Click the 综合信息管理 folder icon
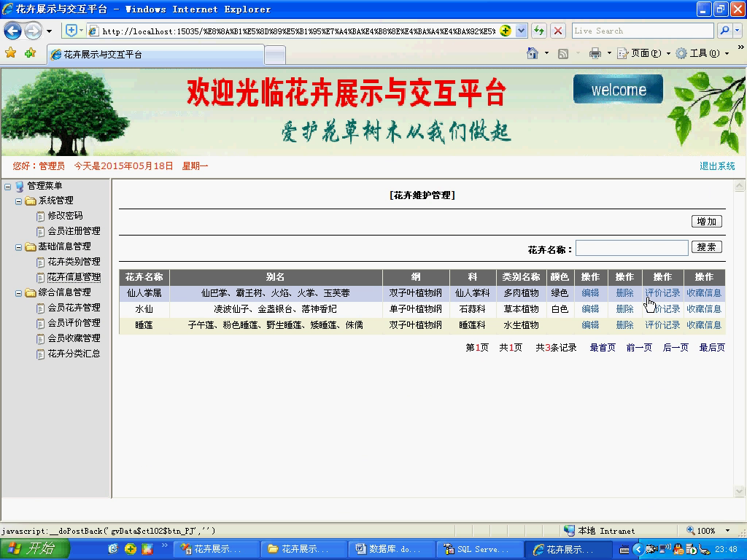The image size is (747, 560). coord(31,292)
